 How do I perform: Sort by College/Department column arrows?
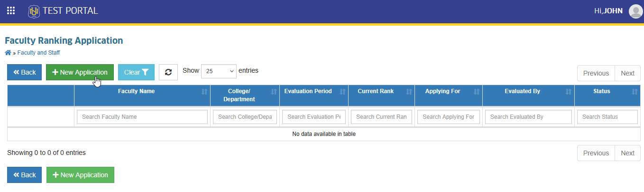point(274,92)
